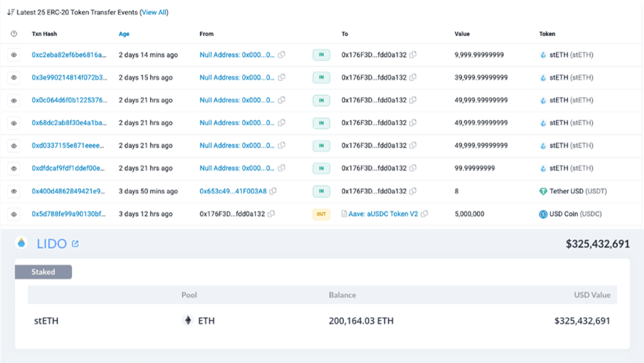
Task: Copy the From address in the USDC row
Action: click(271, 214)
